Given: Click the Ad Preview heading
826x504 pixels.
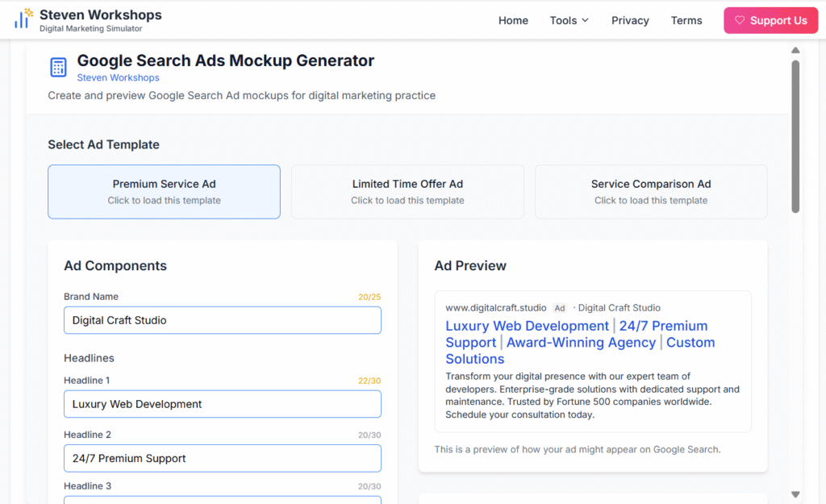Looking at the screenshot, I should click(470, 265).
